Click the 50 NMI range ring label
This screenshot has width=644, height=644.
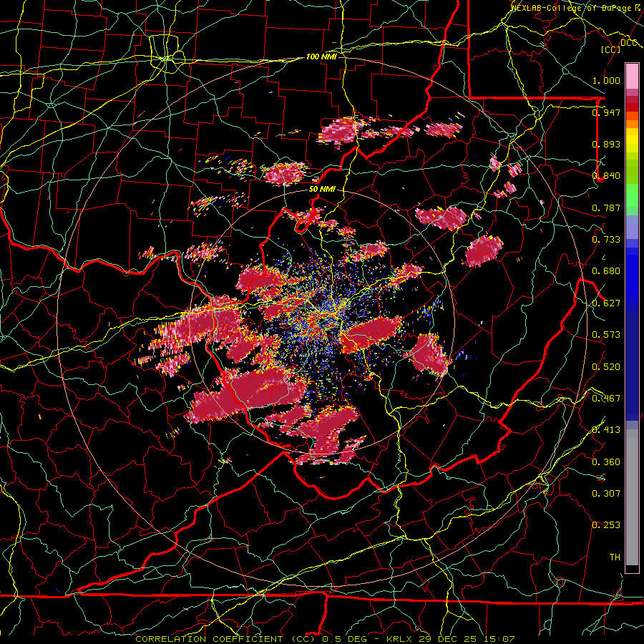[x=322, y=190]
